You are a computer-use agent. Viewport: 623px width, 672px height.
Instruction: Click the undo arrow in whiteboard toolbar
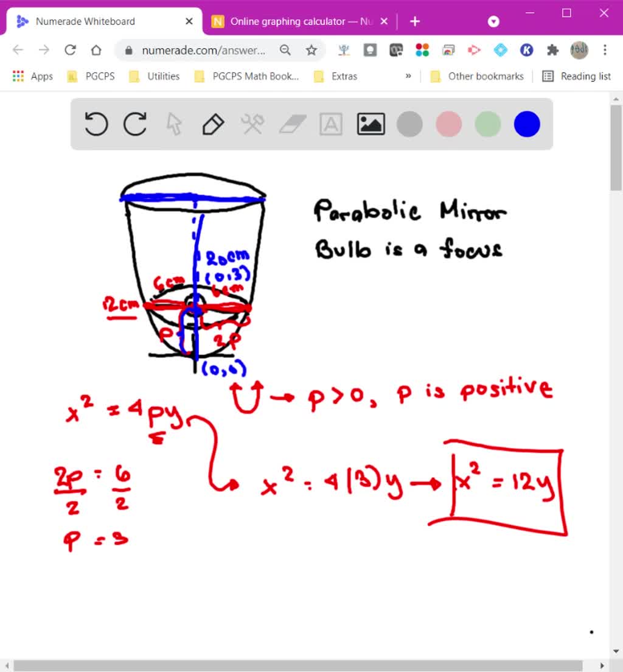[x=96, y=124]
